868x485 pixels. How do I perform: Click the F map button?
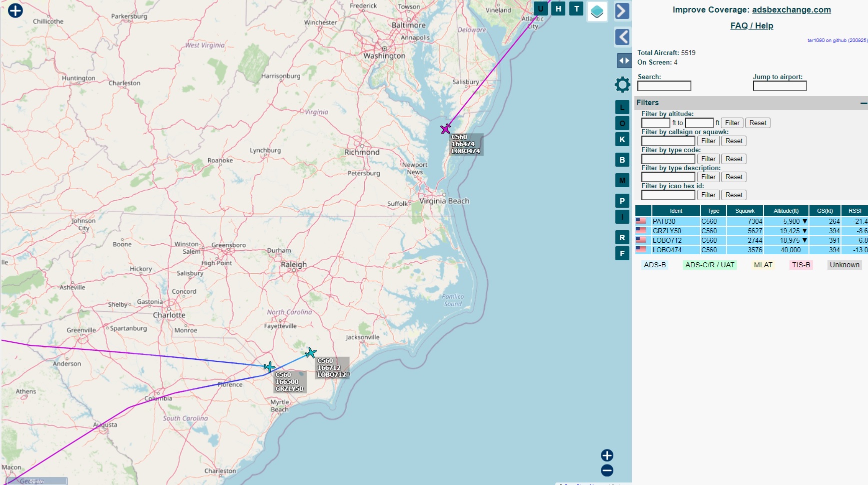pos(622,253)
